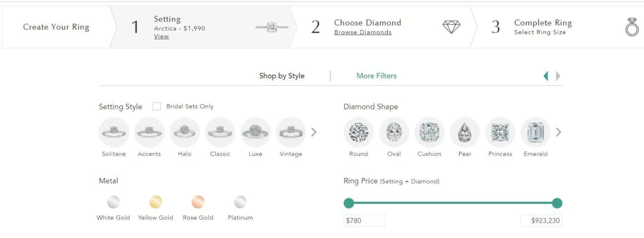The width and height of the screenshot is (644, 238).
Task: Select the Solitaire setting style icon
Action: [114, 132]
